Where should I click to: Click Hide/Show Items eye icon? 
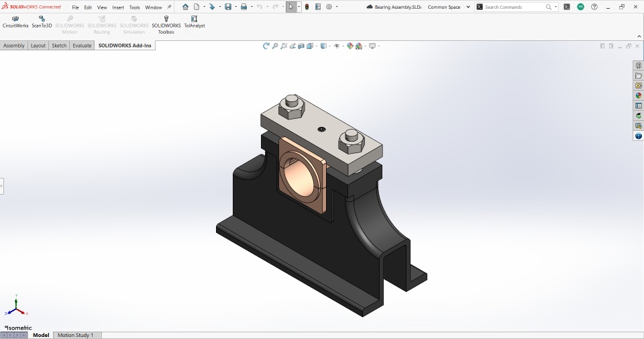[336, 46]
